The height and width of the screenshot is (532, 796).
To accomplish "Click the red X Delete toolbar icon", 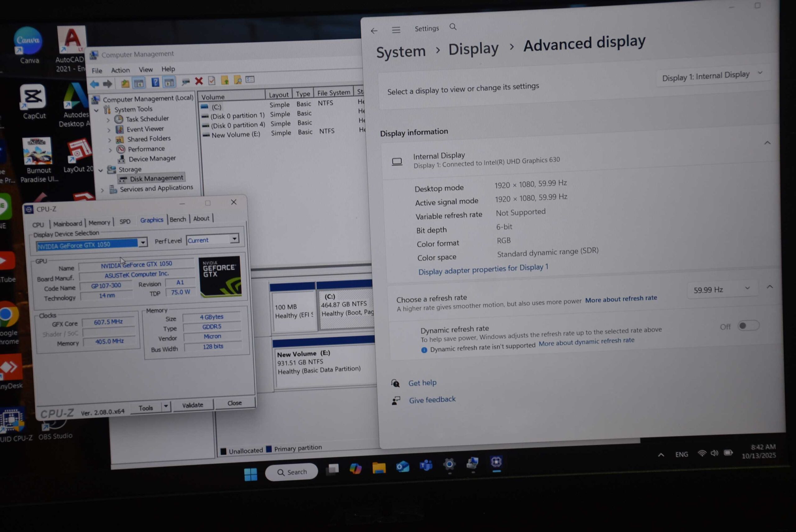I will click(x=199, y=81).
